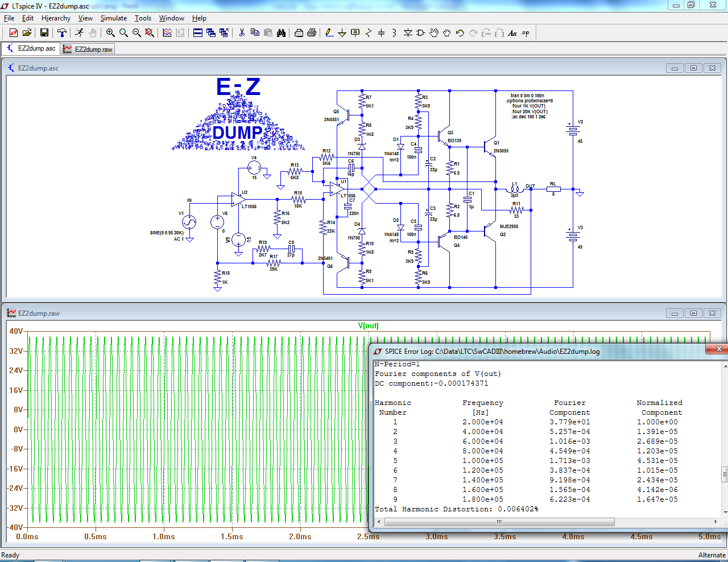Select the Cut scissors tool
Image resolution: width=728 pixels, height=562 pixels.
pyautogui.click(x=242, y=33)
